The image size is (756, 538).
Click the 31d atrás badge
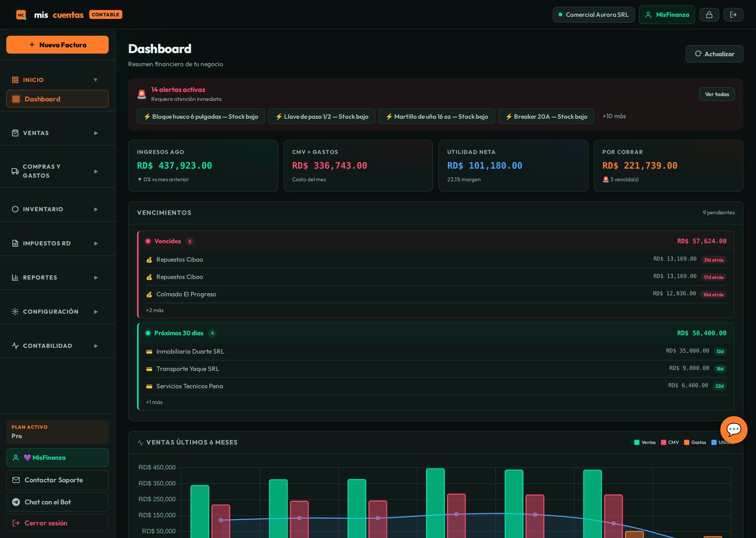[x=713, y=260]
